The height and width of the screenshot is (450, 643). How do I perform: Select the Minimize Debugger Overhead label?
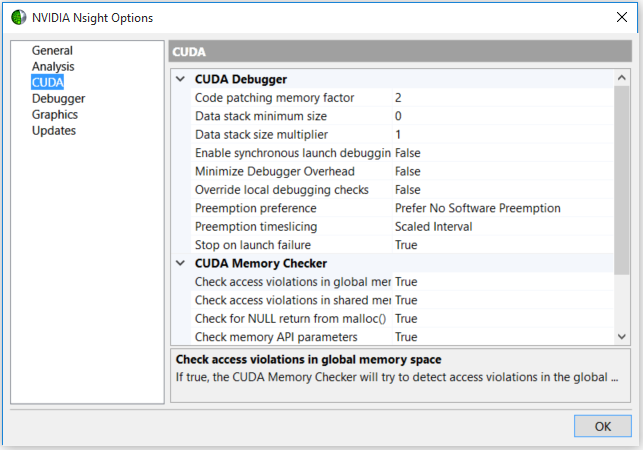(x=275, y=171)
